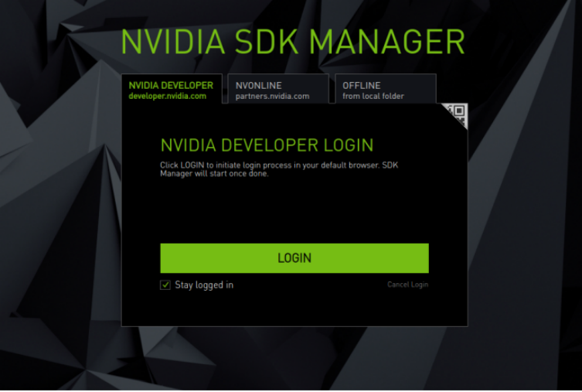The width and height of the screenshot is (582, 392).
Task: Click the NVIDIA SDK MANAGER title
Action: point(293,42)
